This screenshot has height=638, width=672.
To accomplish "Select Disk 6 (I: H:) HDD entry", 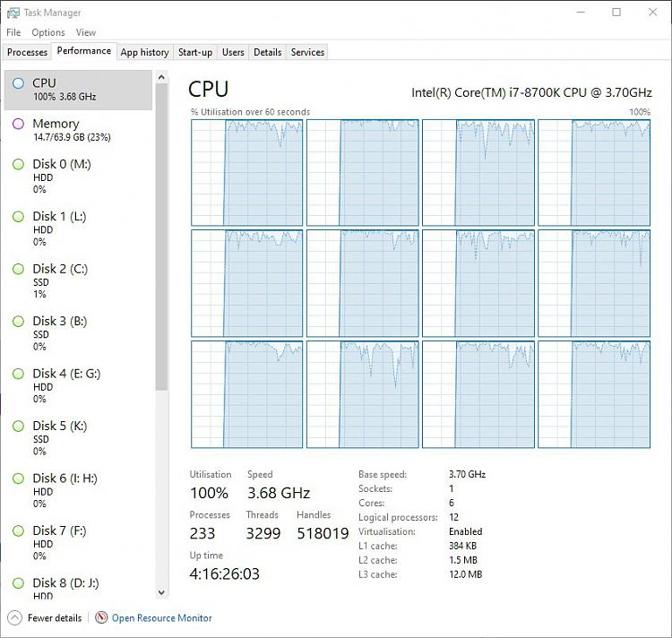I will point(78,490).
